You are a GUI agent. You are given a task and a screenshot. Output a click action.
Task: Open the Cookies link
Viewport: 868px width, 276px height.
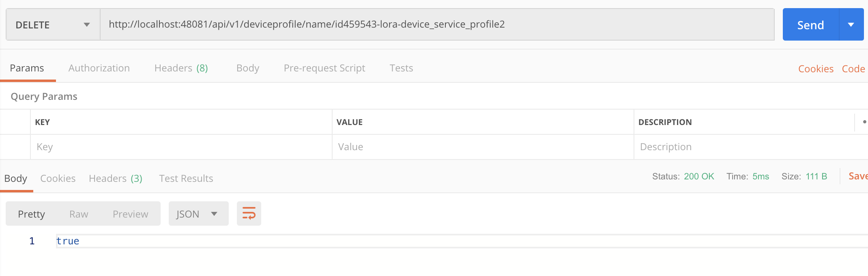(x=816, y=69)
